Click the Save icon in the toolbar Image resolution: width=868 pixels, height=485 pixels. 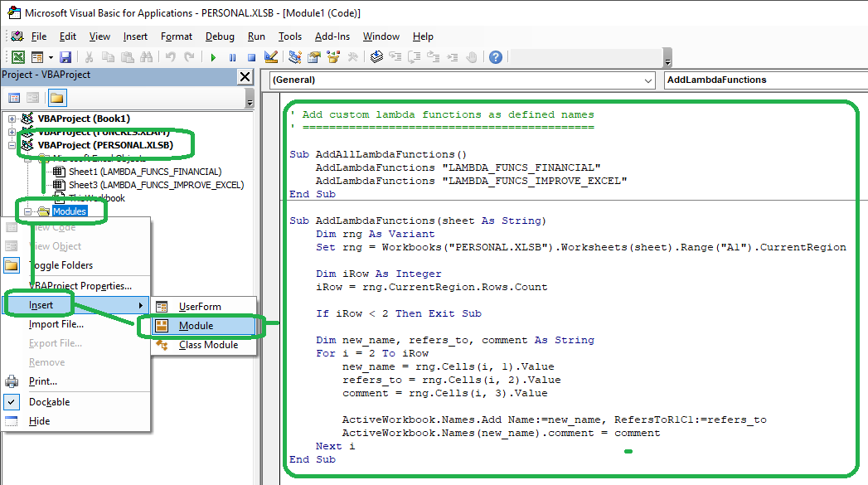click(x=64, y=56)
